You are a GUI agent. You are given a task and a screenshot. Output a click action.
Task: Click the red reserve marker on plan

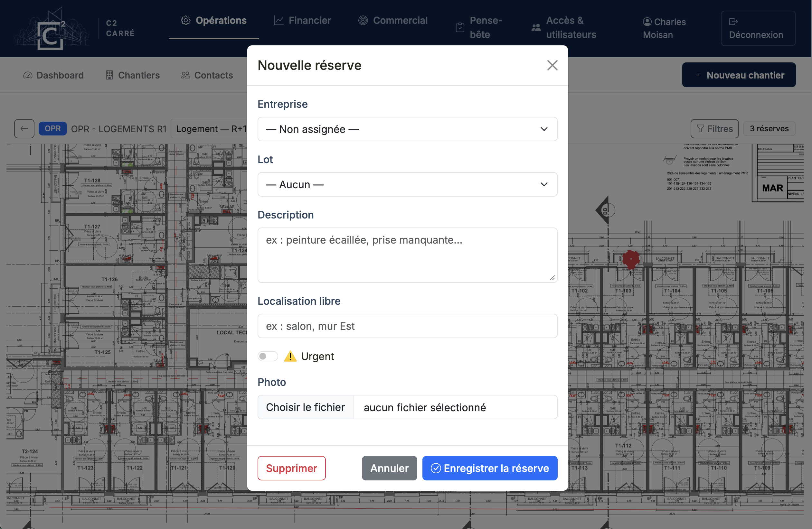pyautogui.click(x=630, y=259)
